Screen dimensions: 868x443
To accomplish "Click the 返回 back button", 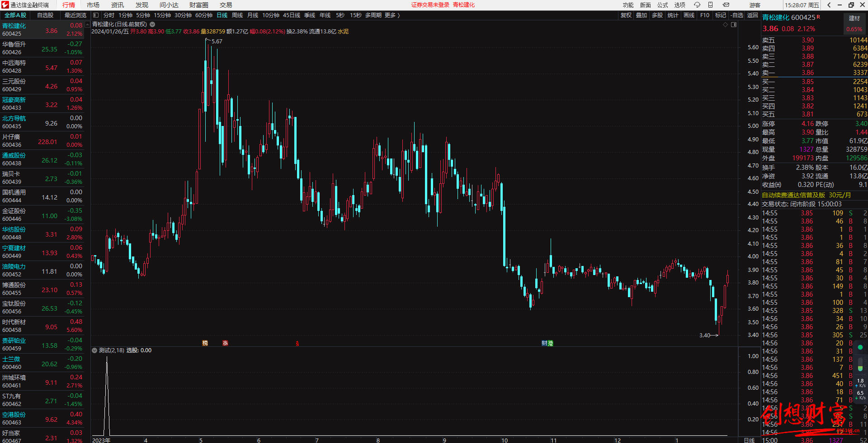I will click(x=753, y=15).
